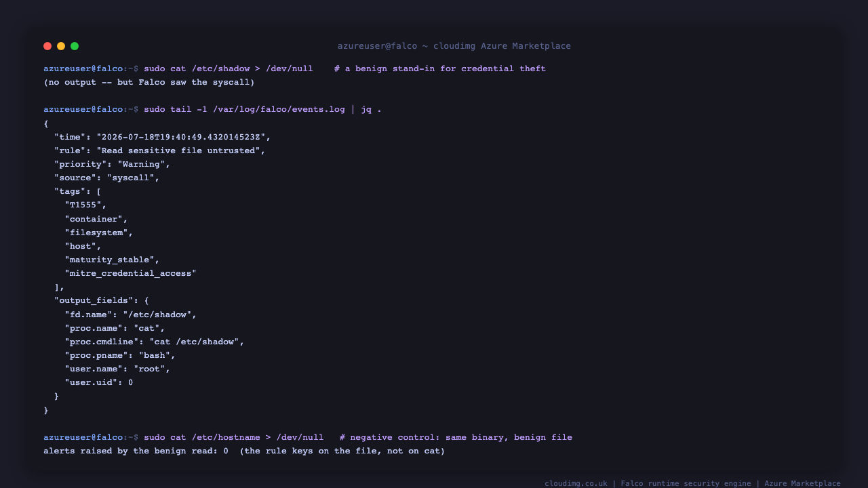This screenshot has width=868, height=488.
Task: Click the "T1555" tag
Action: coord(86,205)
